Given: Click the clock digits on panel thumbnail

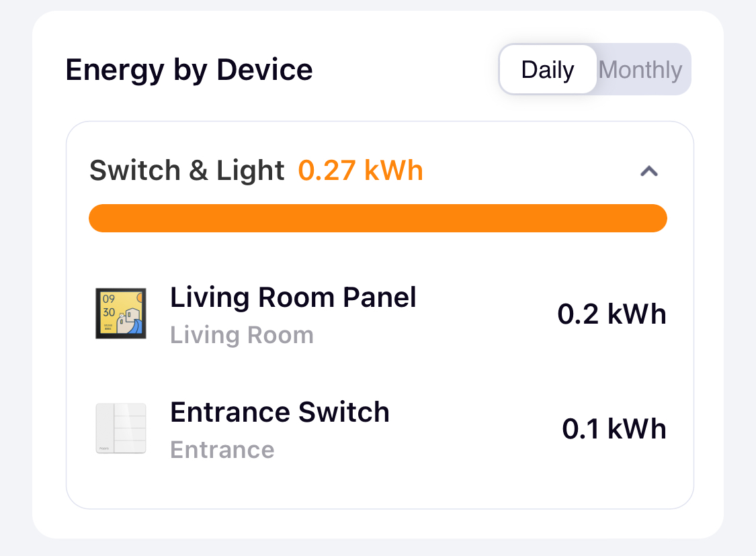Looking at the screenshot, I should [x=109, y=306].
